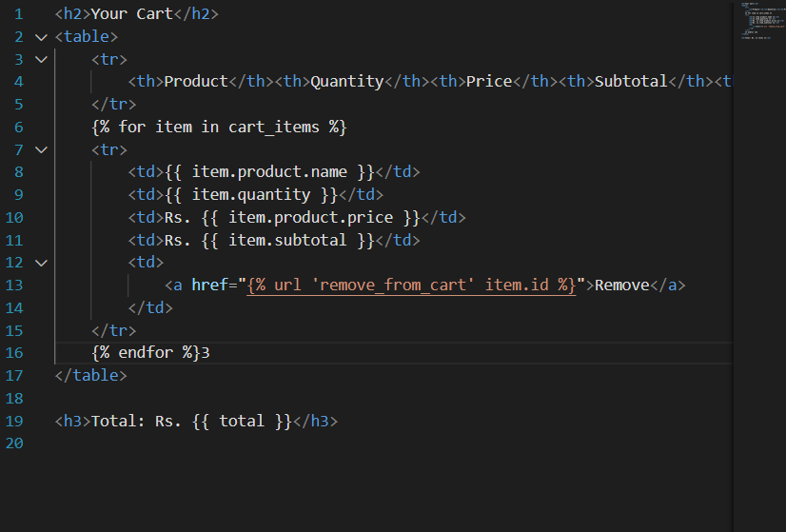Click line number 1 in the gutter

pos(18,14)
